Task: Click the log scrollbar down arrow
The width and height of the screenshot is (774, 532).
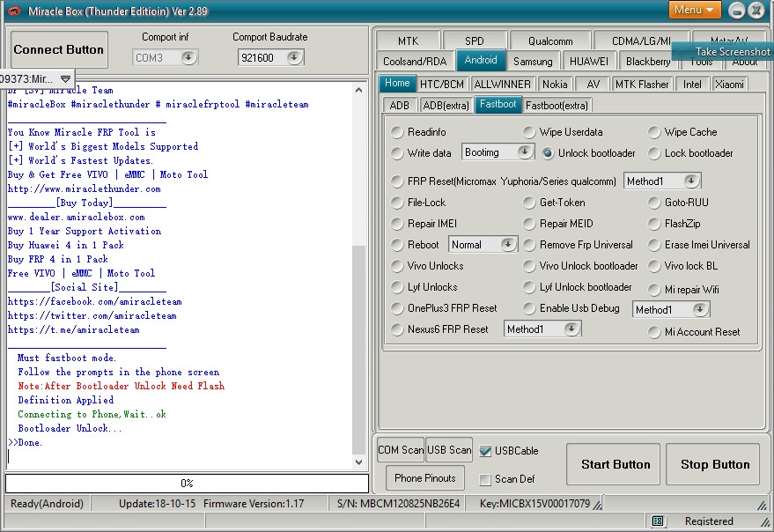Action: (359, 462)
